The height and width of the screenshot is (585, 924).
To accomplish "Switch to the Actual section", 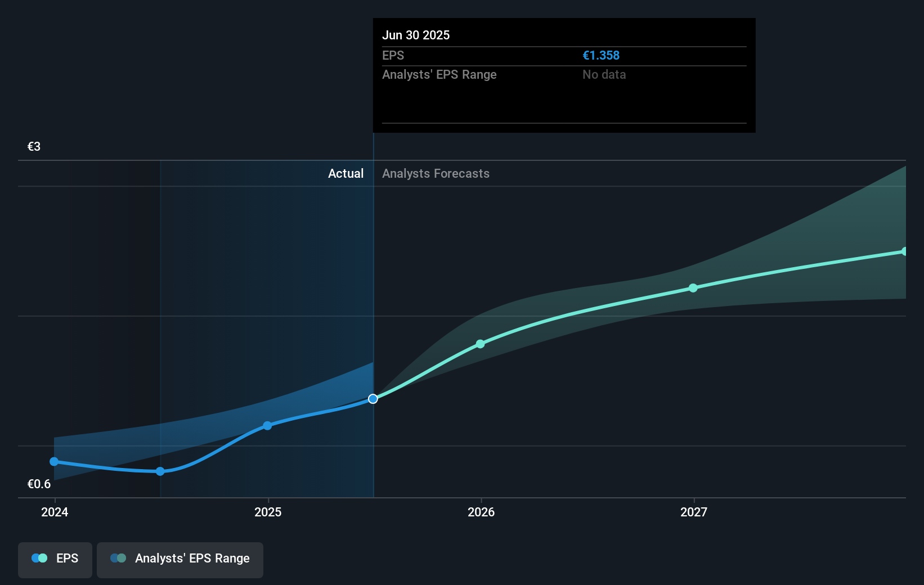I will 346,173.
